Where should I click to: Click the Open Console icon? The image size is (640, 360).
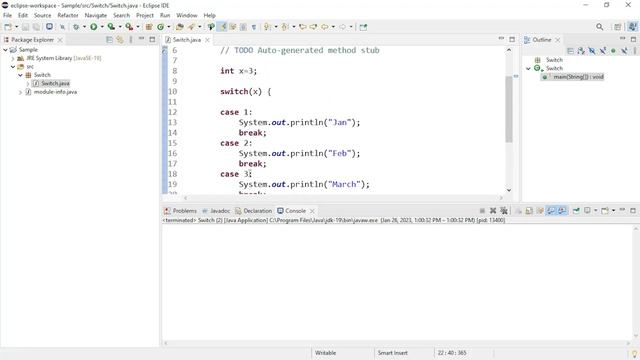coord(605,211)
